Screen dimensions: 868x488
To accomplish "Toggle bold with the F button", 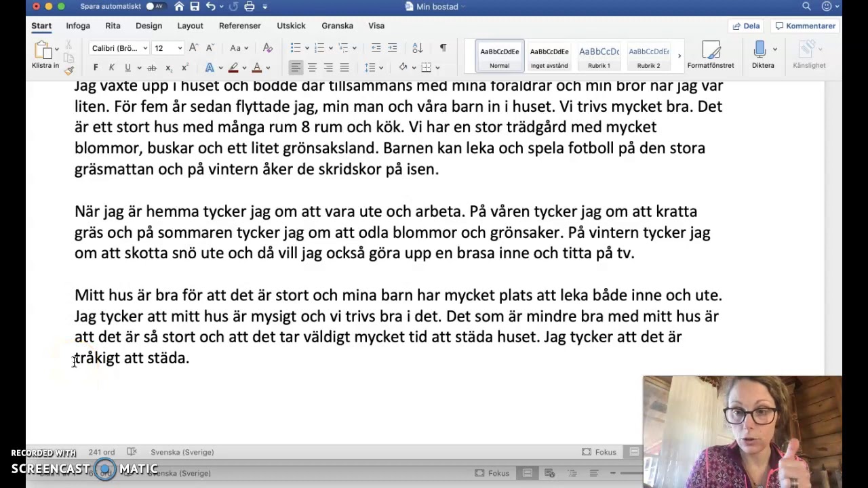I will 96,68.
